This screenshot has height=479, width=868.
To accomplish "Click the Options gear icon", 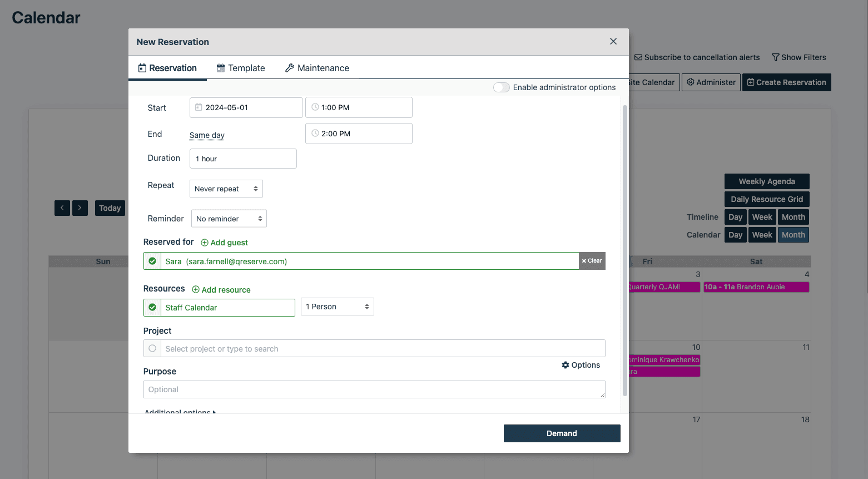I will click(x=566, y=365).
